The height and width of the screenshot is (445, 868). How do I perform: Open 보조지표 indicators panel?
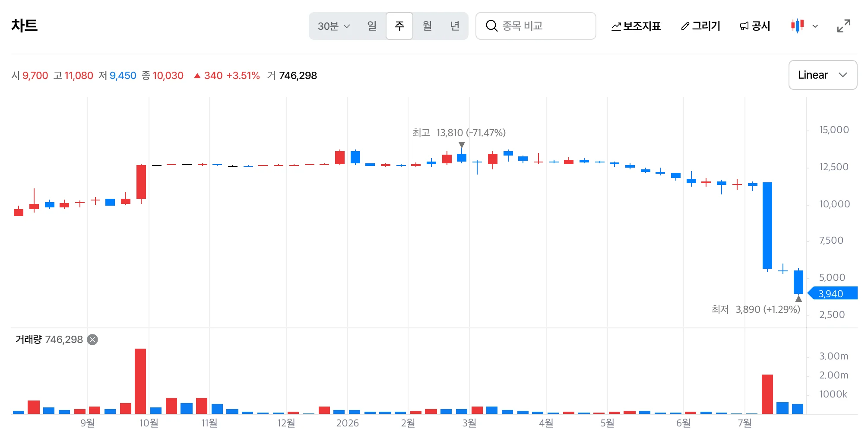pos(636,26)
